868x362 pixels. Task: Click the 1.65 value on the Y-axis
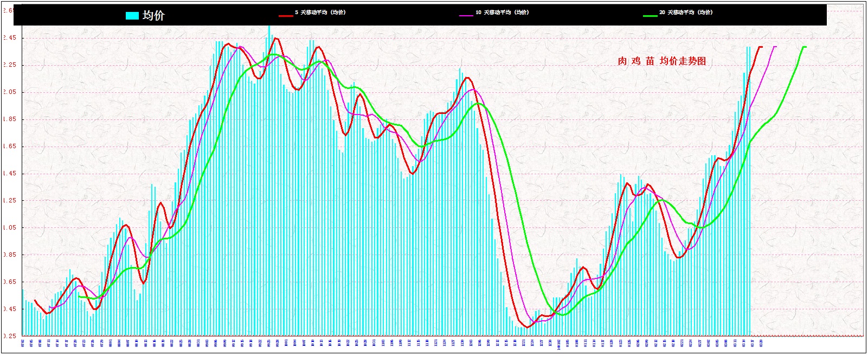tap(9, 147)
